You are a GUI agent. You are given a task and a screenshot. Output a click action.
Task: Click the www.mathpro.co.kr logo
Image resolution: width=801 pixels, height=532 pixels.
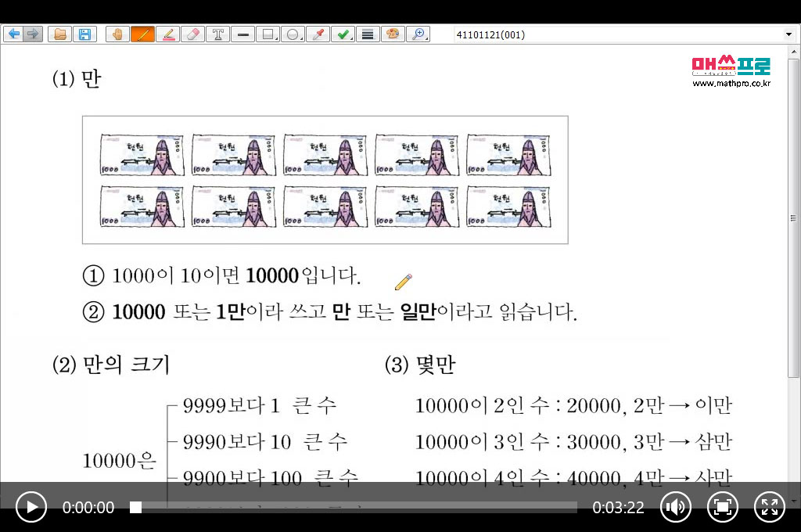[x=731, y=72]
